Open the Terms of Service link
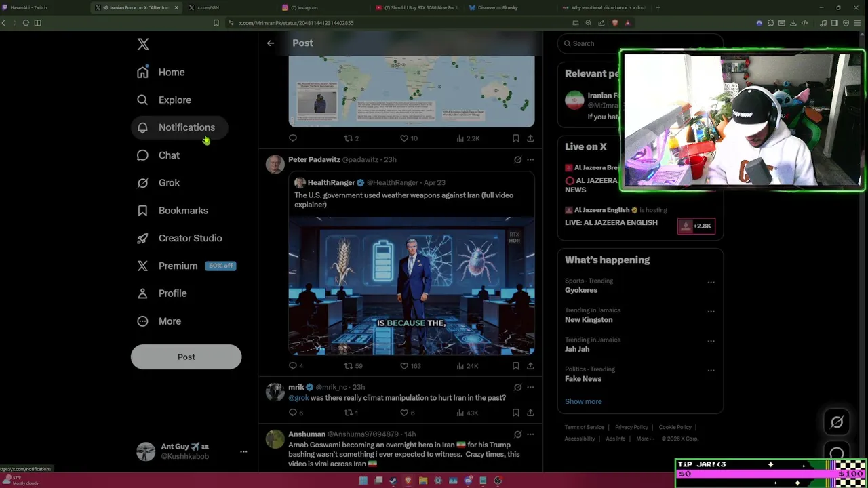Image resolution: width=868 pixels, height=488 pixels. [585, 427]
